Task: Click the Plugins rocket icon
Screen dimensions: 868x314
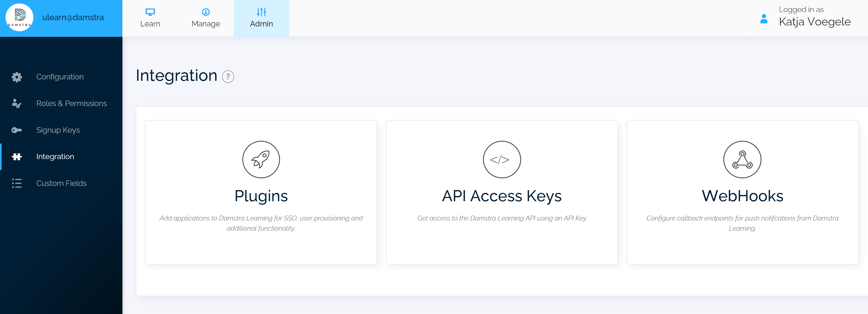Action: coord(261,160)
